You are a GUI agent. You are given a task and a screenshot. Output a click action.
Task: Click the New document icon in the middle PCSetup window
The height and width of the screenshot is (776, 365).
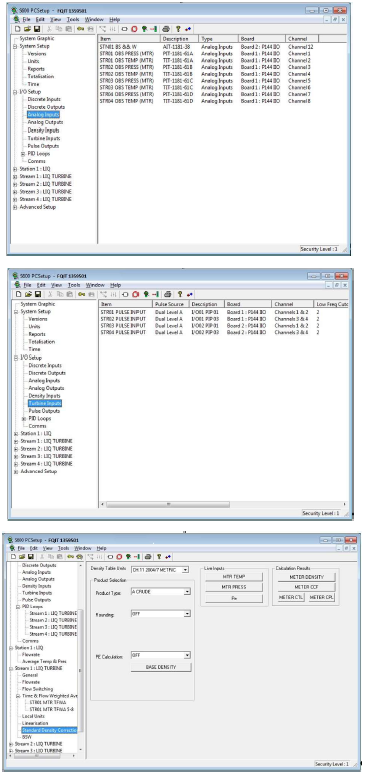click(x=18, y=294)
